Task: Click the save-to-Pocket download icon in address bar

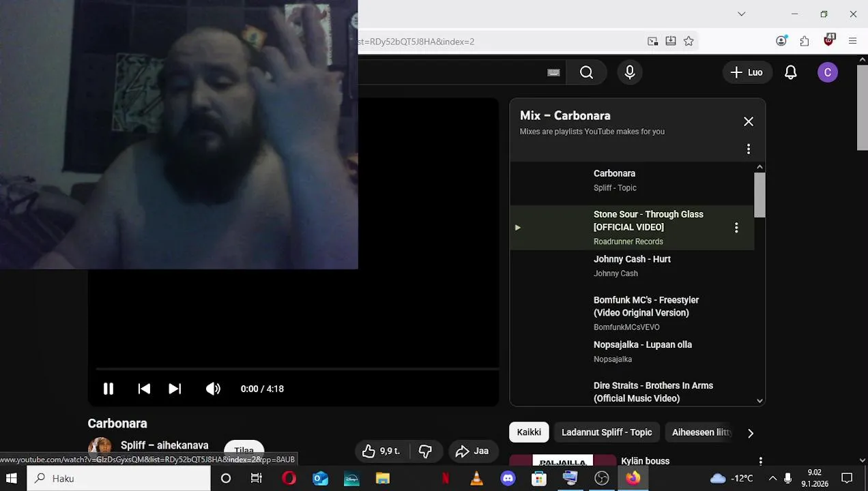Action: click(671, 41)
